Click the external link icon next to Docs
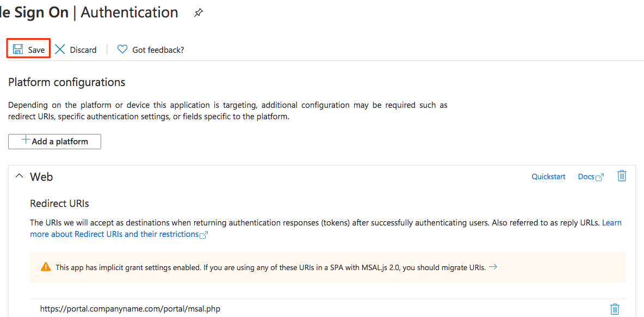The height and width of the screenshot is (317, 644). (x=600, y=177)
